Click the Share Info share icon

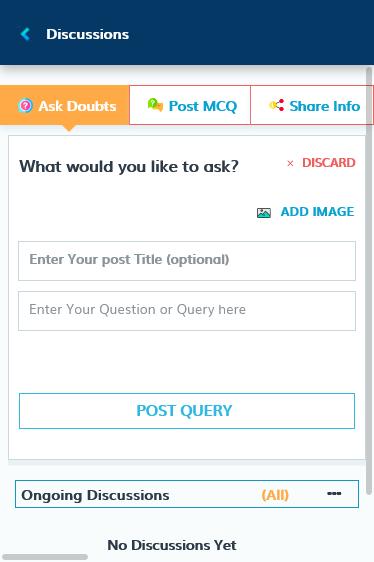[276, 105]
